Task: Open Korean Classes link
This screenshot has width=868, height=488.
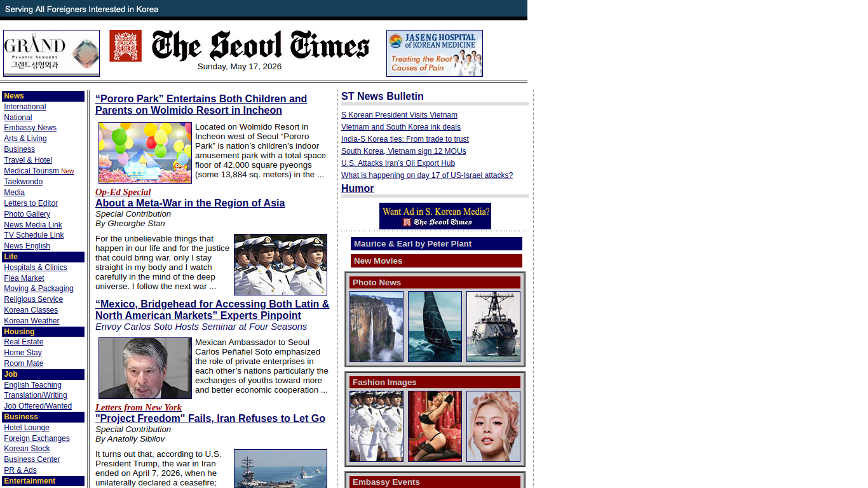Action: [x=31, y=310]
